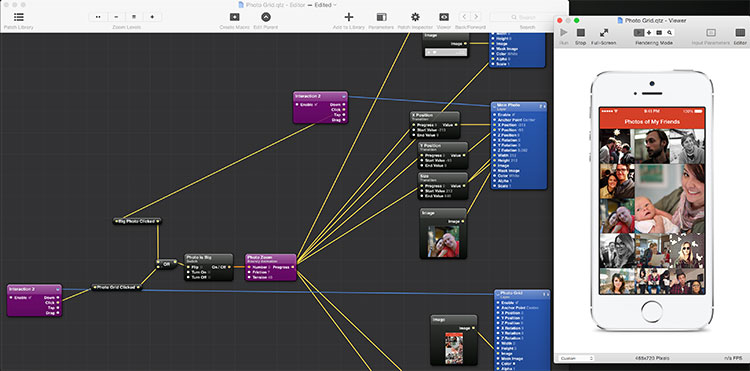
Task: Click the plus zoom-in button in Zoom Levels
Action: [x=152, y=17]
